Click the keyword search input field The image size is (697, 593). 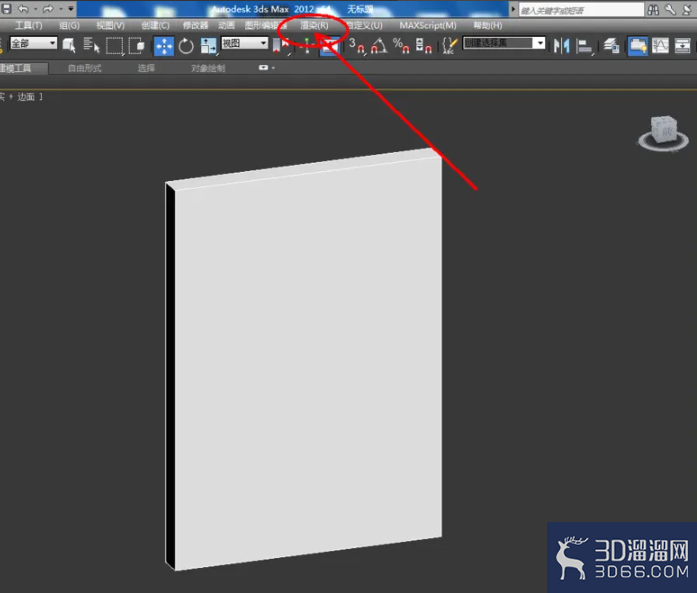click(x=581, y=10)
